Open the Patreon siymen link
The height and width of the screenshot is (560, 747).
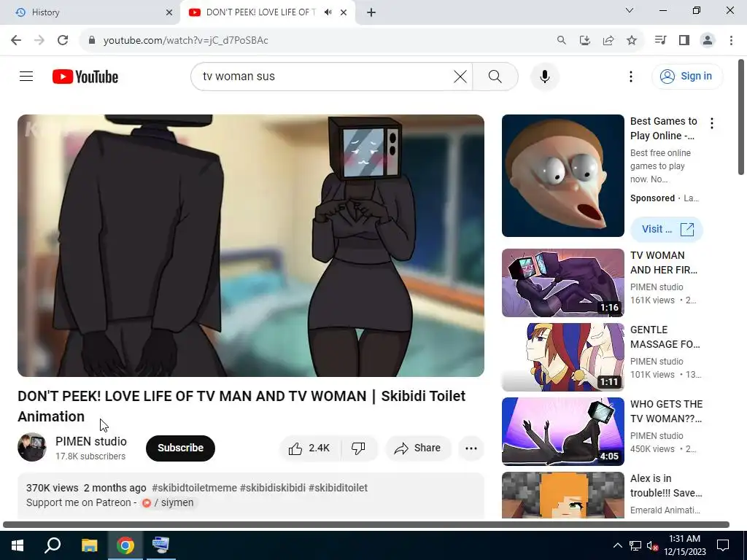169,503
